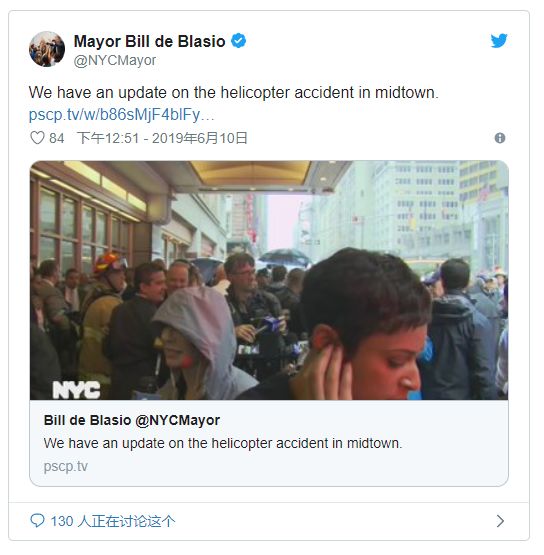Click the NYC logo on the video
This screenshot has height=555, width=544.
[x=76, y=390]
